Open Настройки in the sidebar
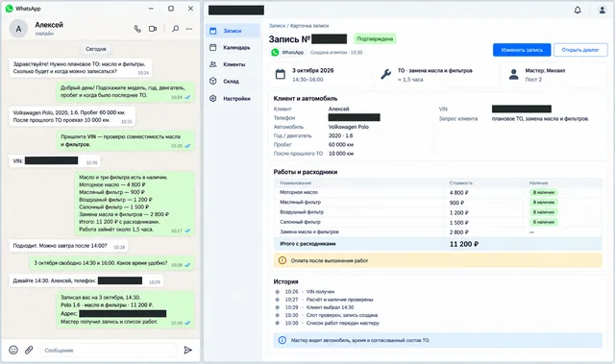 coord(233,98)
